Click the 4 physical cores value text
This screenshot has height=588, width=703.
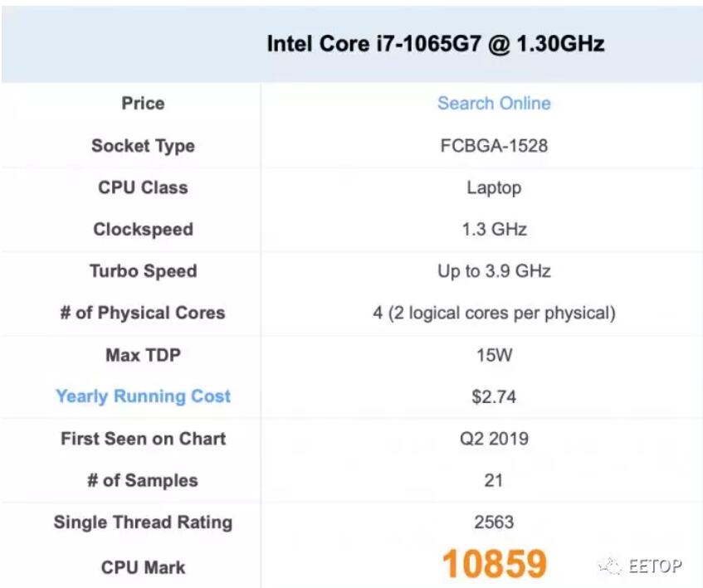pos(494,313)
